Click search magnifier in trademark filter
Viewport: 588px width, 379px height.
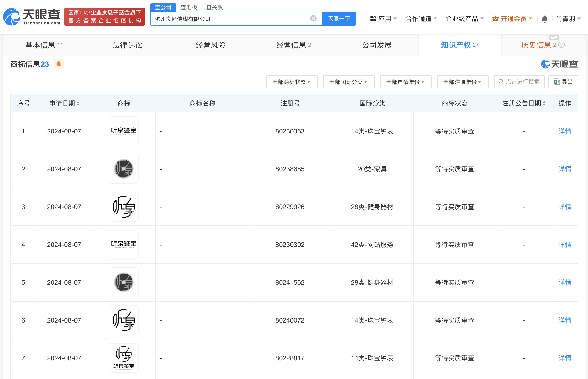point(501,82)
